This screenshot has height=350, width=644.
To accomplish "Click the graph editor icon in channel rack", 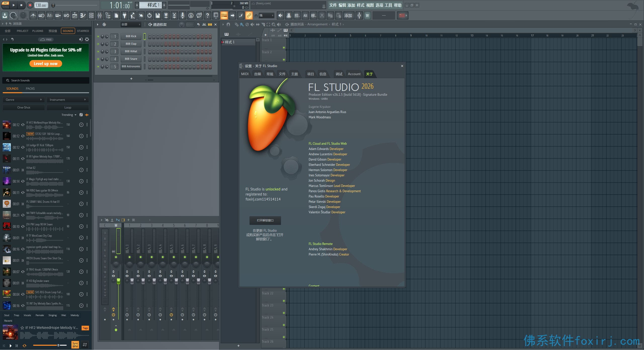I will click(204, 24).
